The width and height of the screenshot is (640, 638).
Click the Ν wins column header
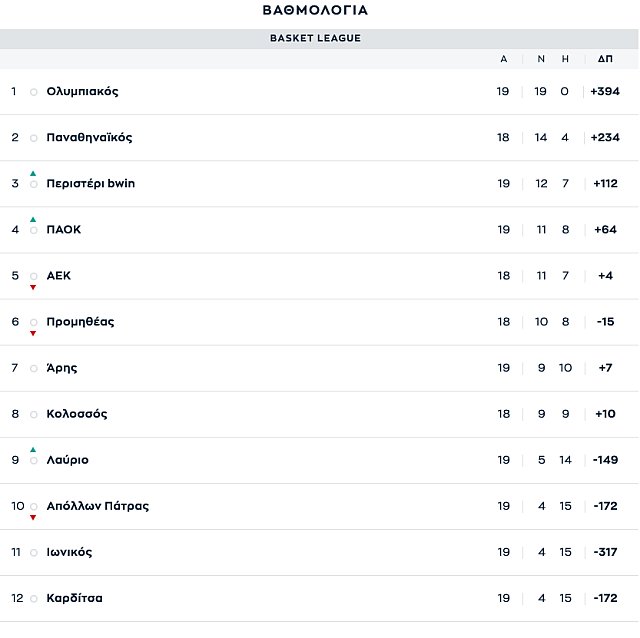pos(541,59)
